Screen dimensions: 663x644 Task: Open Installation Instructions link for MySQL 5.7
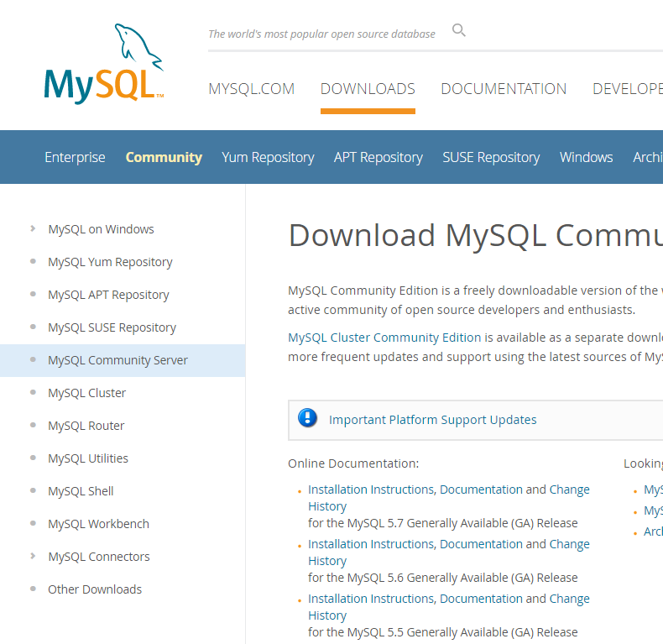372,490
